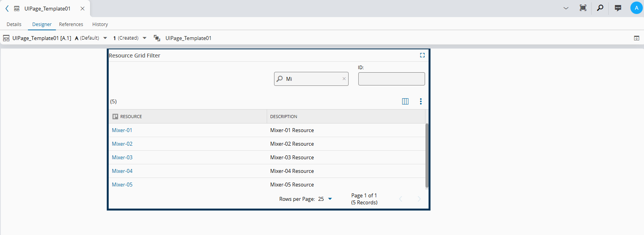Open the Mixer-01 resource link

tap(122, 130)
